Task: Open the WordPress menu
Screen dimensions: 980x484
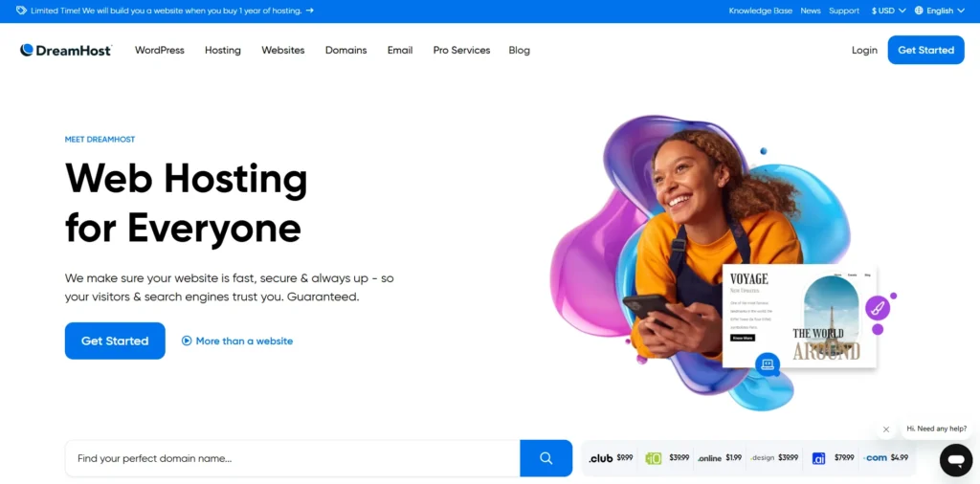Action: click(160, 50)
